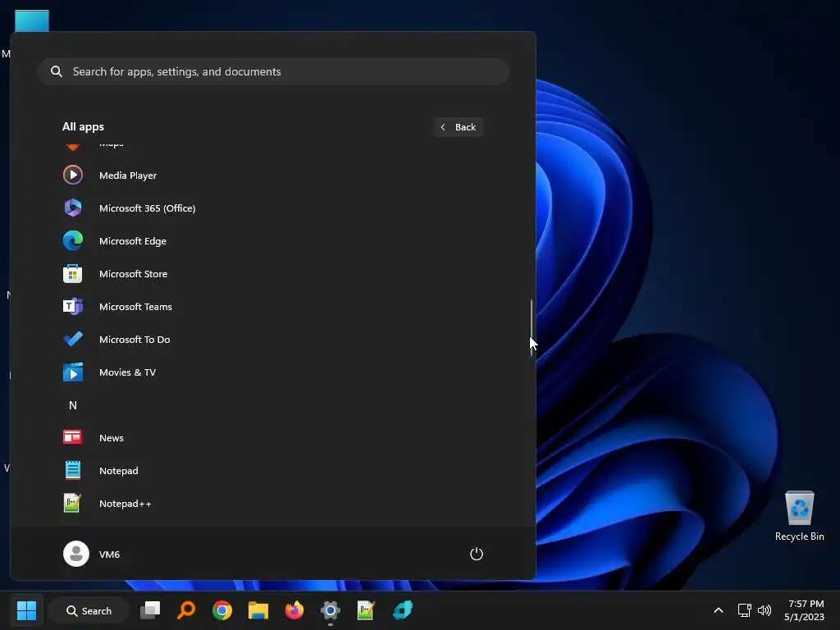The width and height of the screenshot is (840, 630).
Task: Select News label in apps list
Action: pos(112,438)
